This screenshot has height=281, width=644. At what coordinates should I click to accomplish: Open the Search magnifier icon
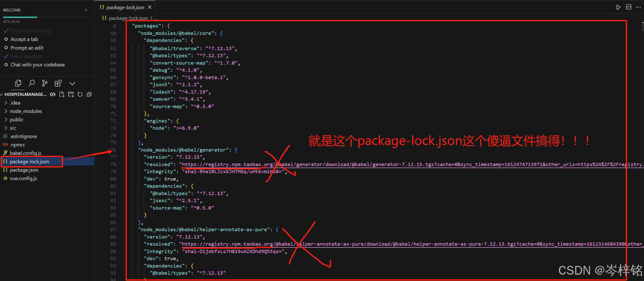point(31,83)
